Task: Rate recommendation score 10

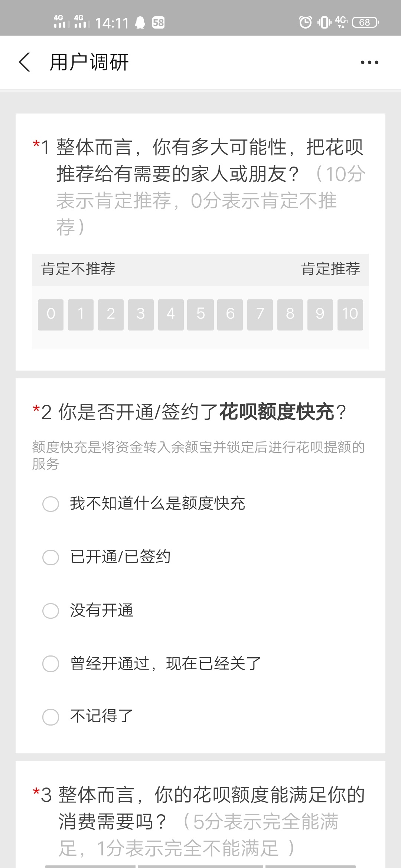Action: (350, 315)
